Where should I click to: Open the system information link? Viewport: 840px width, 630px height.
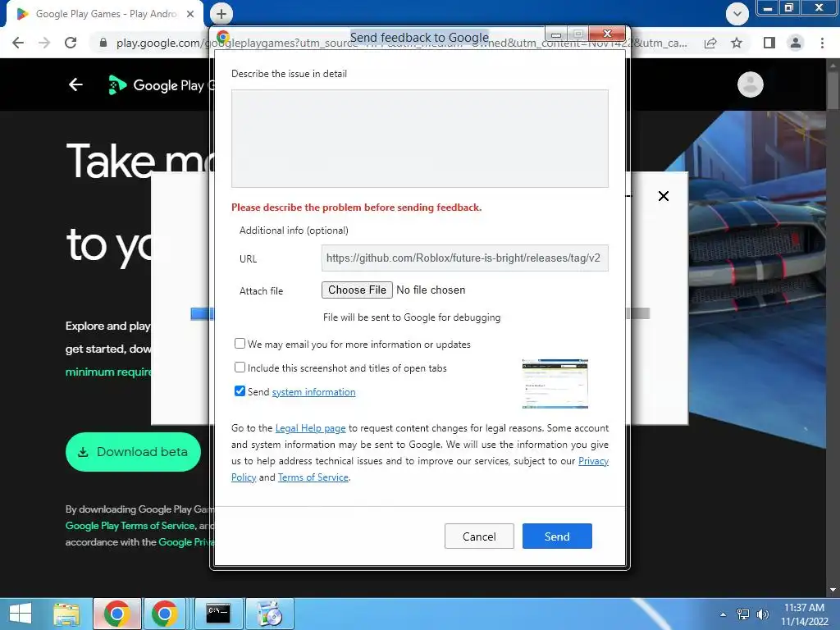[x=313, y=392]
